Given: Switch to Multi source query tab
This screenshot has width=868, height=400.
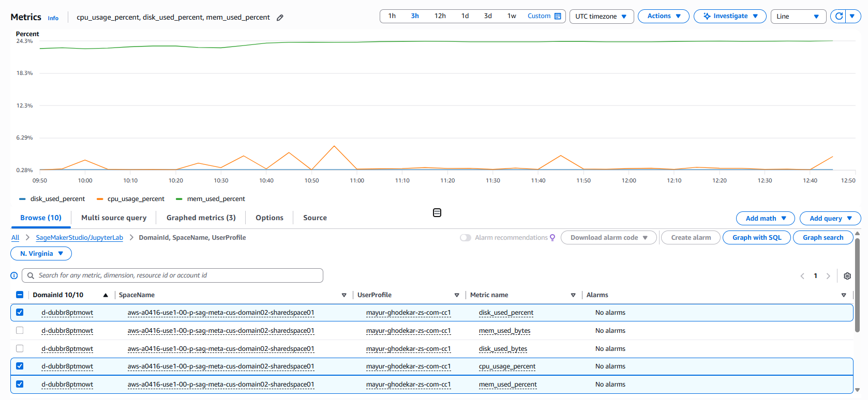Looking at the screenshot, I should click(x=114, y=218).
